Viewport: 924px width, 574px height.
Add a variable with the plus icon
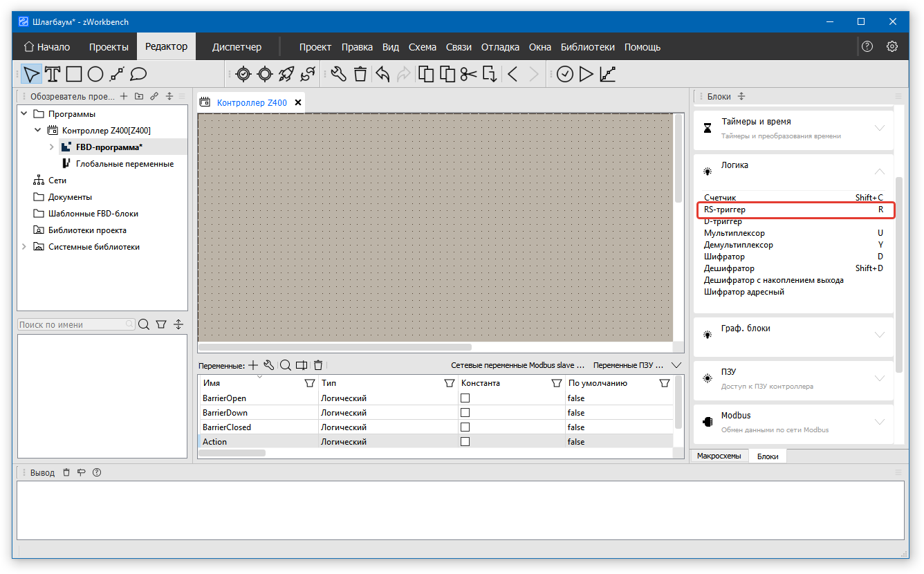[x=253, y=365]
